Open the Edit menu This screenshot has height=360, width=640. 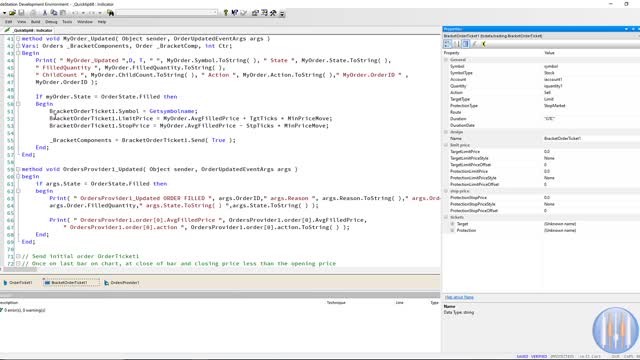[x=9, y=22]
